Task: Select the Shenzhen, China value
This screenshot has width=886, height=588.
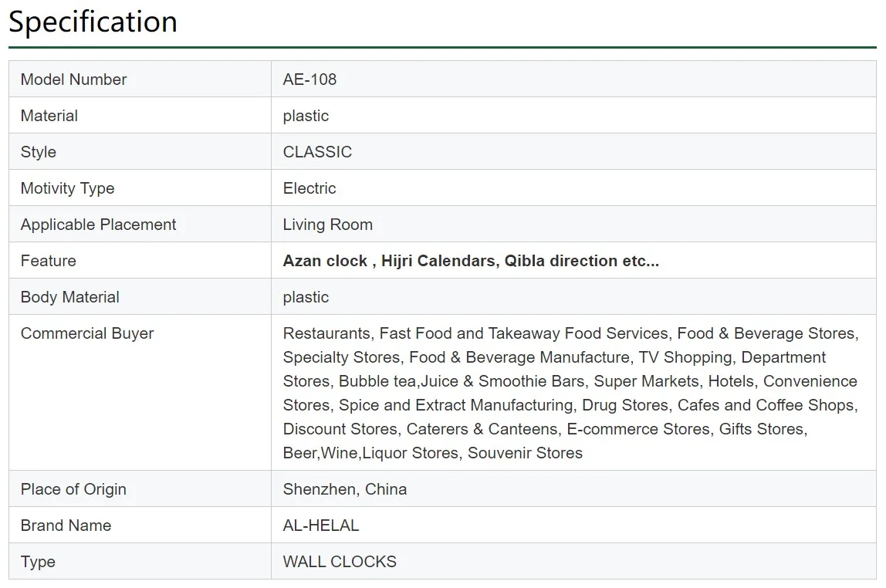Action: click(x=344, y=489)
